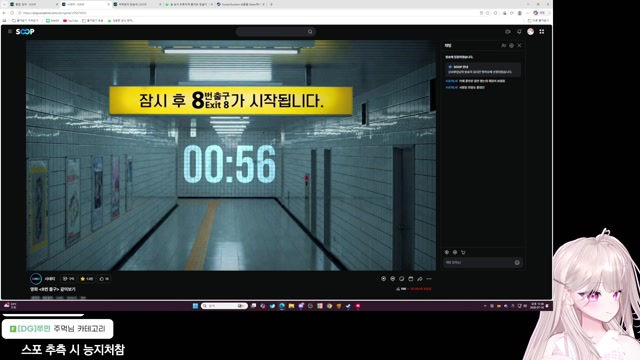Go to the SOOP home logo
The image size is (640, 360).
coord(25,32)
